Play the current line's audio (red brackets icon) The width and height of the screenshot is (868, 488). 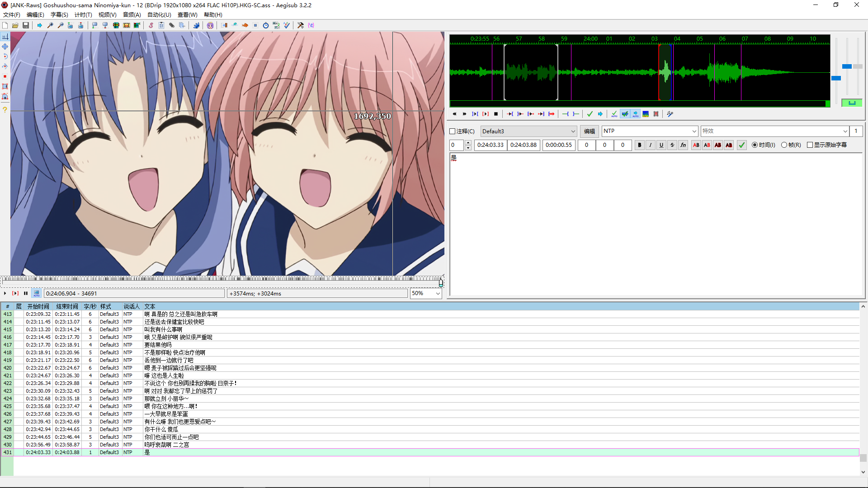[486, 114]
